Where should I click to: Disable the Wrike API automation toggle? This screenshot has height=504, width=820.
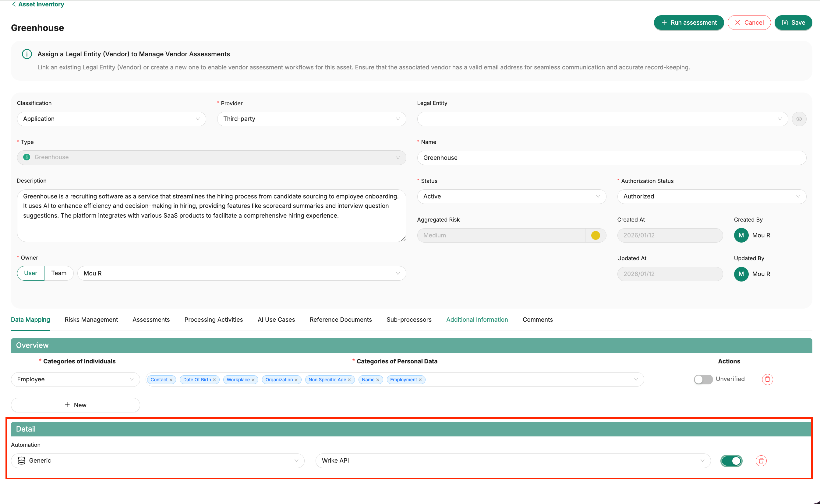point(731,461)
